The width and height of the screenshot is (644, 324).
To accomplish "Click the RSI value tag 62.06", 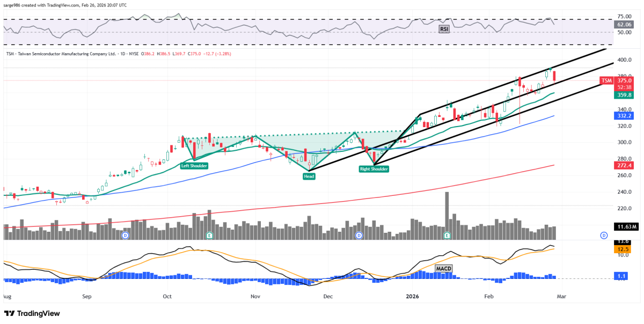I will coord(624,25).
